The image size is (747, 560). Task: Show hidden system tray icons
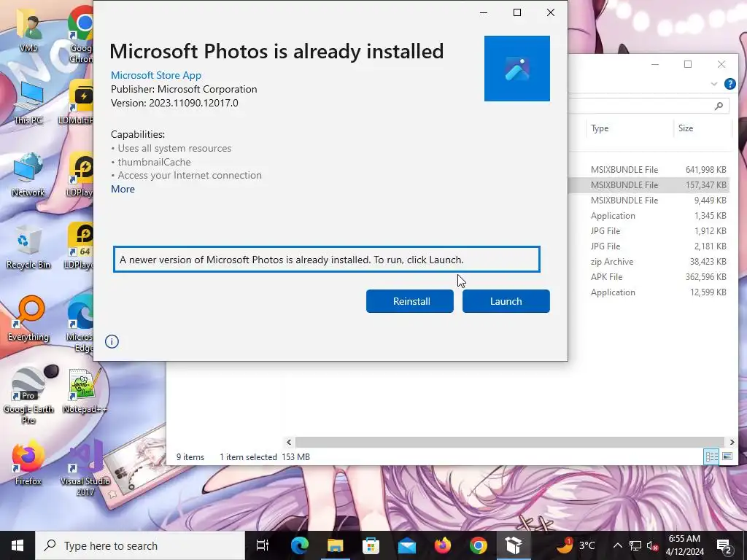pyautogui.click(x=617, y=545)
